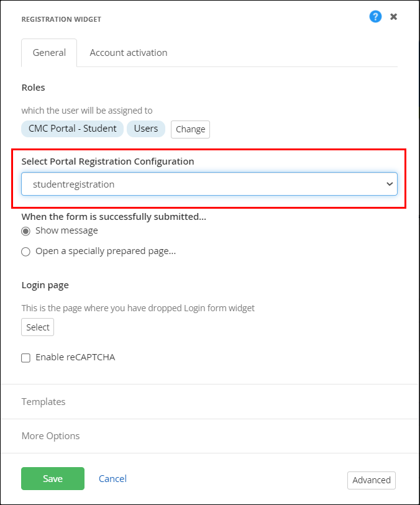Screen dimensions: 420x505
Task: Click the Registration Widget title
Action: (x=61, y=19)
